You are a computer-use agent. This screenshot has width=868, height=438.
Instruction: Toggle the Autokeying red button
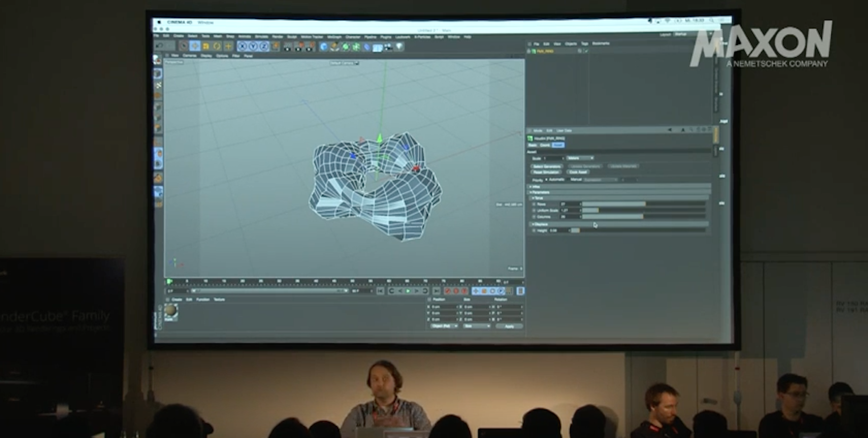click(x=456, y=291)
